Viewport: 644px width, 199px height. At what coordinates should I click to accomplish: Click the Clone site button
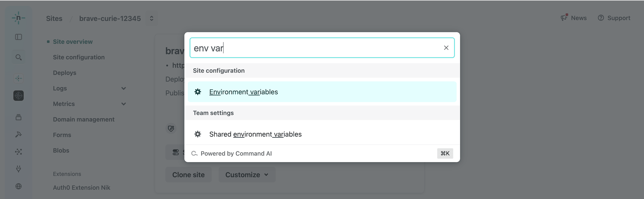pos(189,175)
